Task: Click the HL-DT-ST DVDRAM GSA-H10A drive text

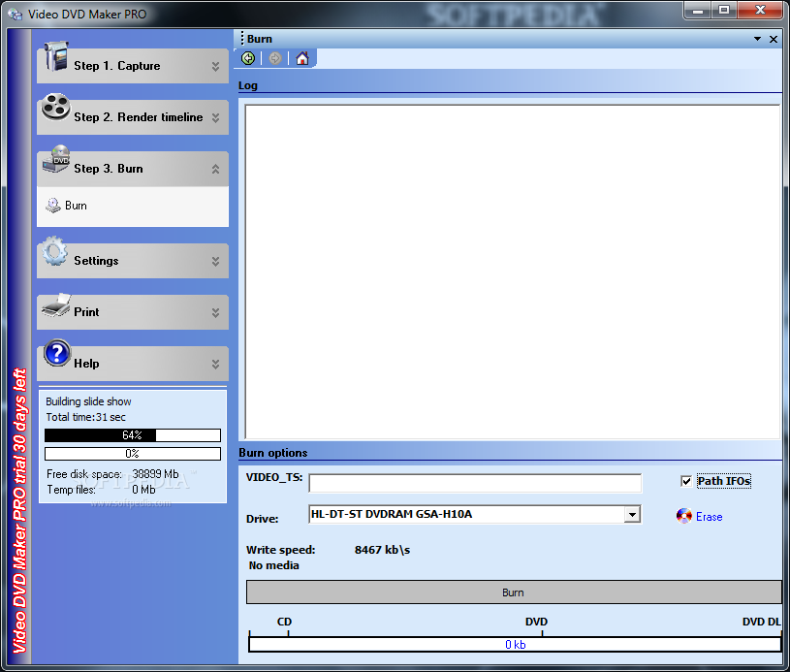Action: coord(392,514)
